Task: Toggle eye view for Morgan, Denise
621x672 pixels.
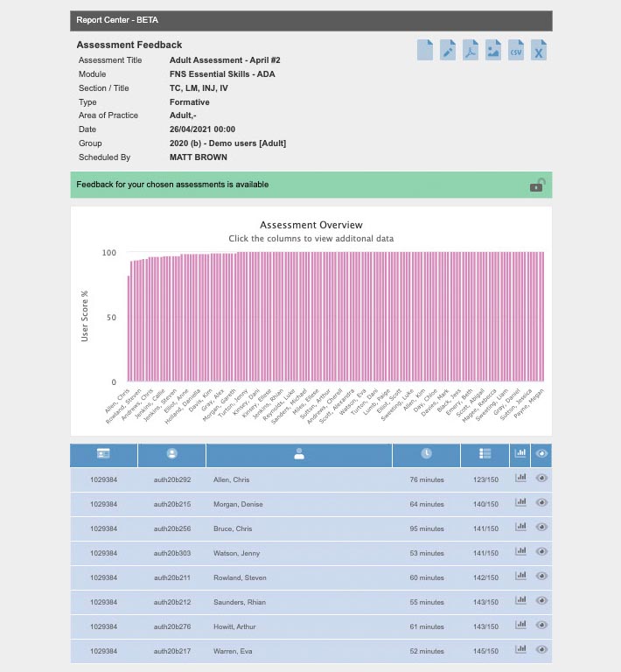Action: click(x=541, y=502)
